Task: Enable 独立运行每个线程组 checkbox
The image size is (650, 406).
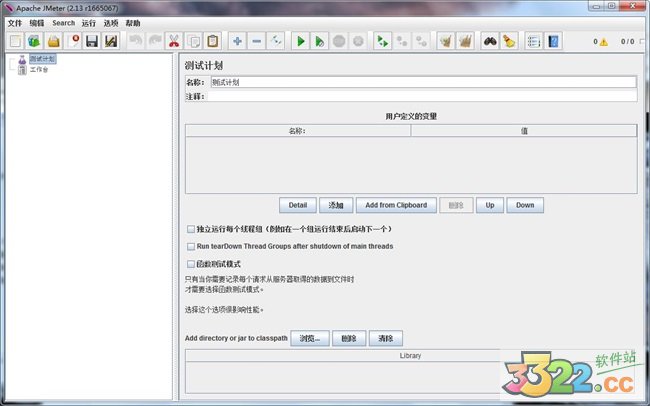Action: tap(191, 229)
